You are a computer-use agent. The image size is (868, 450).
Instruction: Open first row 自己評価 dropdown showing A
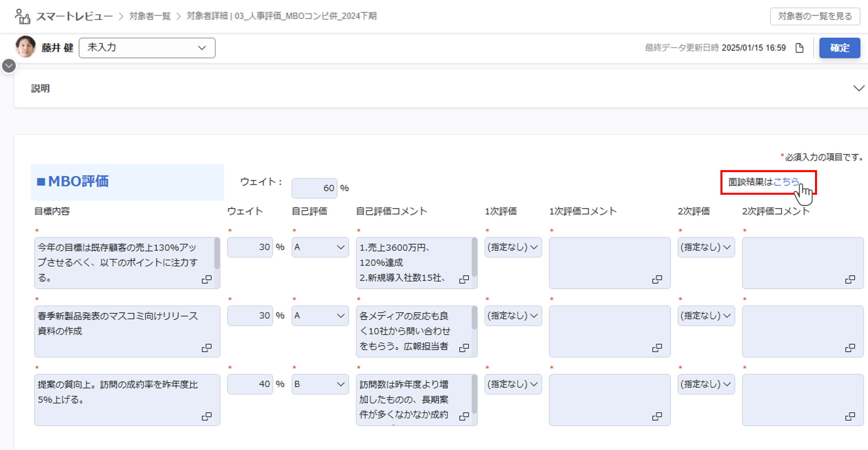click(x=320, y=247)
